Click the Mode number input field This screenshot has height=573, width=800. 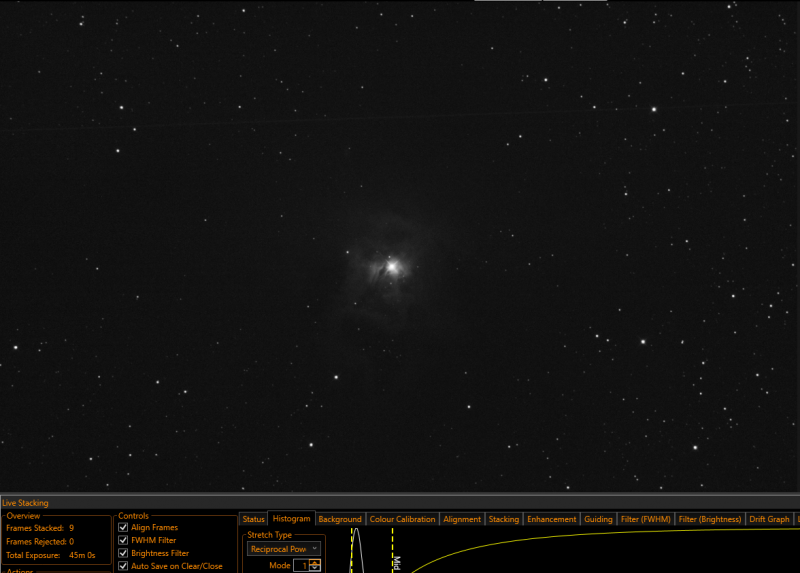[x=302, y=565]
